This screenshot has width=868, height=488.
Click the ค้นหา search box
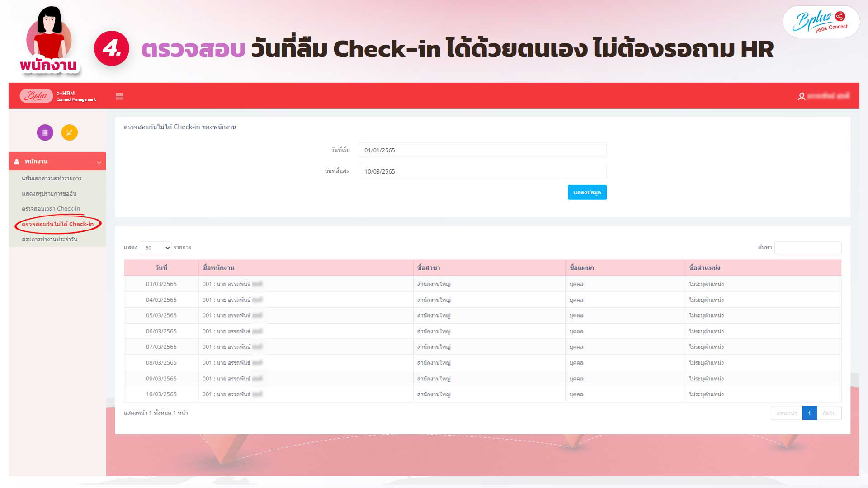point(807,248)
